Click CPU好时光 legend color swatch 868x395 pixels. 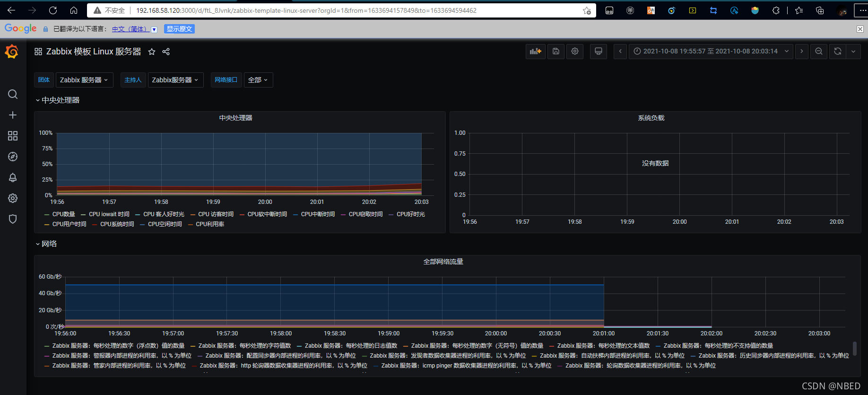391,215
